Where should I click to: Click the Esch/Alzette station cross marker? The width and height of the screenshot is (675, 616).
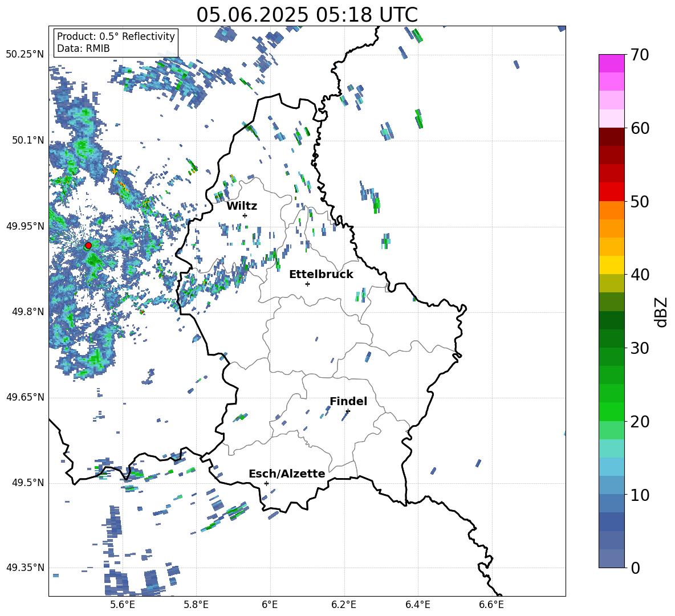pos(266,483)
